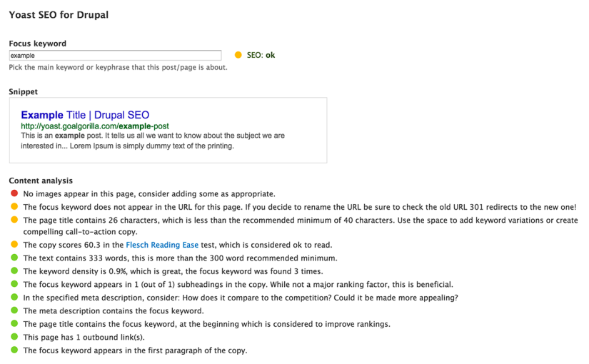Screen dimensions: 589x364
Task: Click orange indicator beside Flesch Reading Ease score
Action: (x=14, y=245)
